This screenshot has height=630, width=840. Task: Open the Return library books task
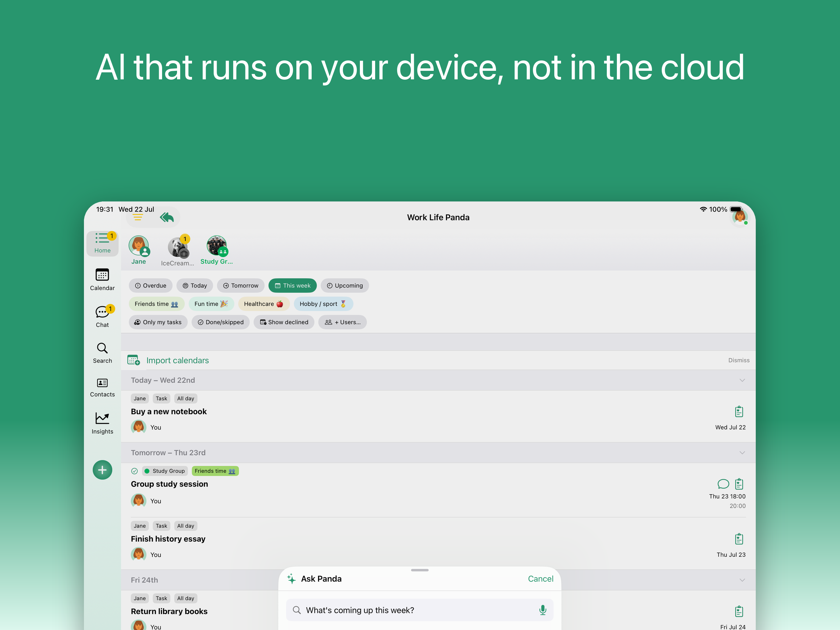[169, 611]
